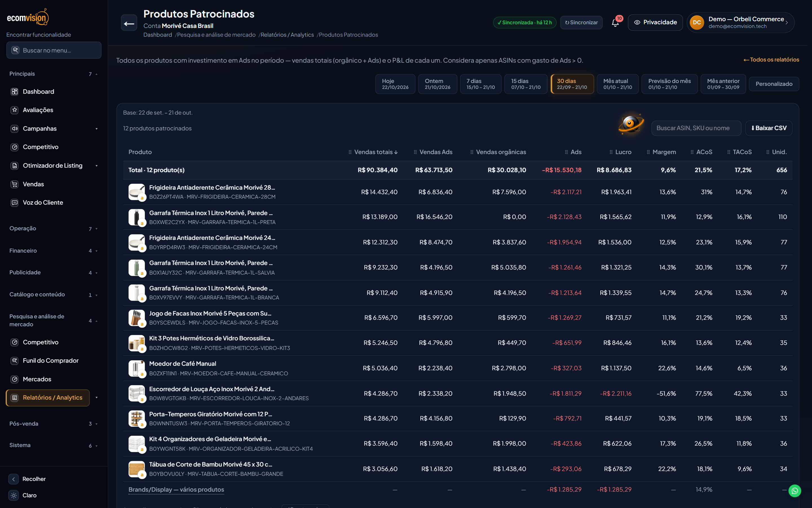
Task: Open Brands/Display — vários produtos link
Action: coord(176,490)
